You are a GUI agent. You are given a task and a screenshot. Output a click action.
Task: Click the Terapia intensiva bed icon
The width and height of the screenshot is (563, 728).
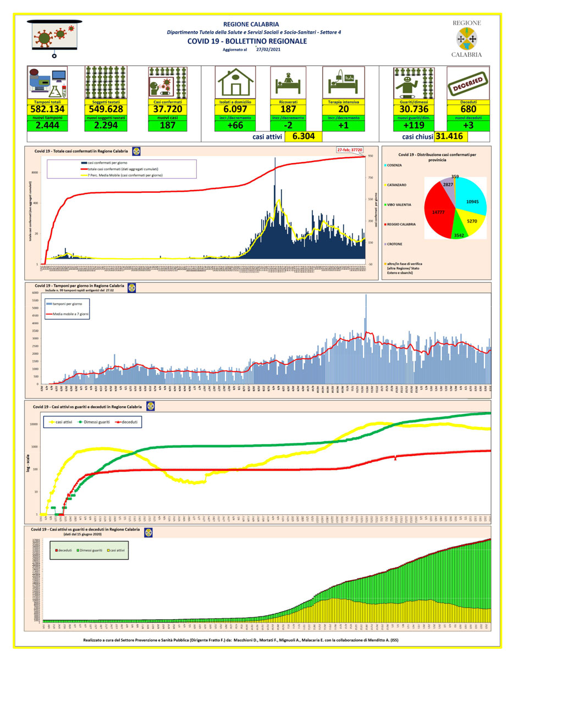(x=344, y=83)
